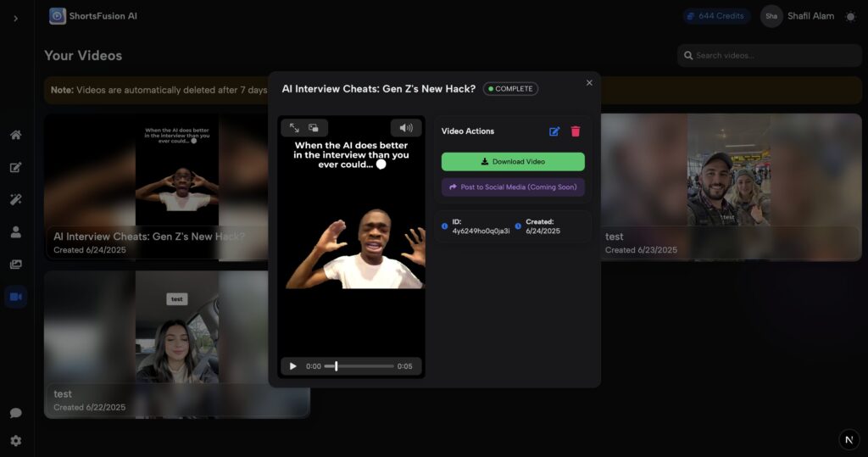Click the info icon next to ID
Viewport: 868px width, 457px height.
444,226
